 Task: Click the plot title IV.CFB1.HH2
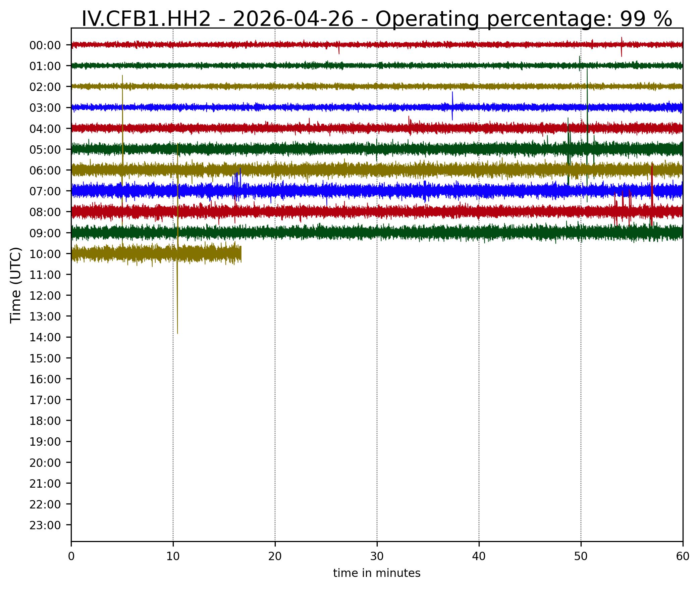point(146,19)
